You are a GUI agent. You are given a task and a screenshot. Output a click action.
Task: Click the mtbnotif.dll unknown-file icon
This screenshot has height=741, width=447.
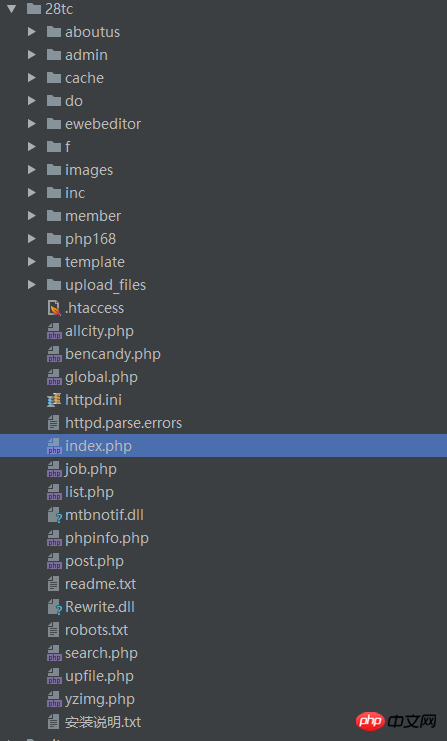pyautogui.click(x=55, y=515)
